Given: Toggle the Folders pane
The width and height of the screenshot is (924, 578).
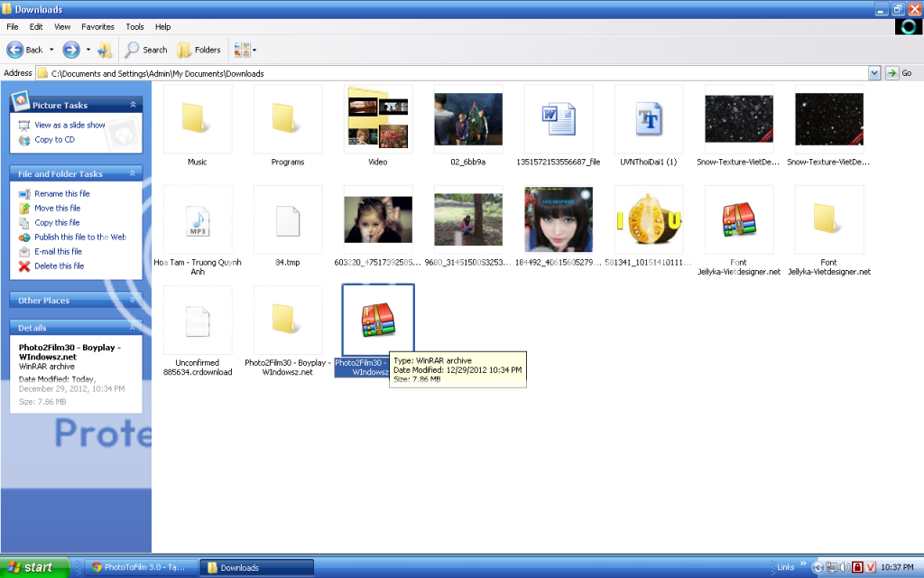Looking at the screenshot, I should pos(199,51).
